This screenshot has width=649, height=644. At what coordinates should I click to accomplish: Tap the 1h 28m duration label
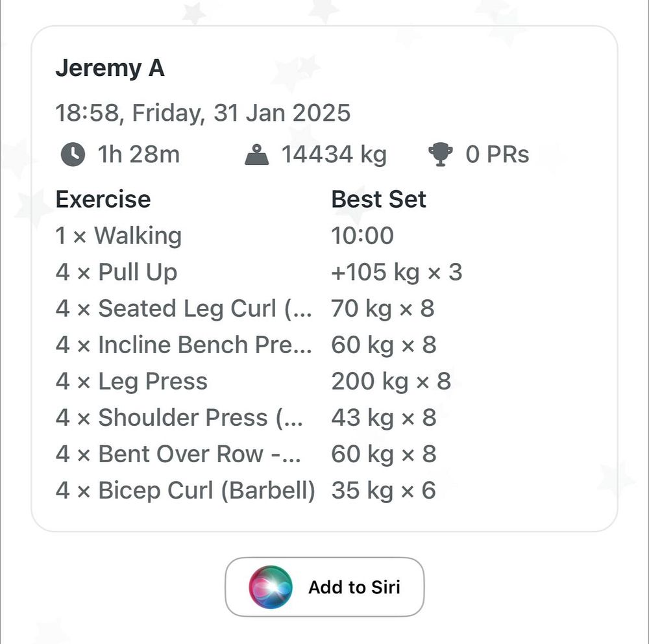[138, 155]
